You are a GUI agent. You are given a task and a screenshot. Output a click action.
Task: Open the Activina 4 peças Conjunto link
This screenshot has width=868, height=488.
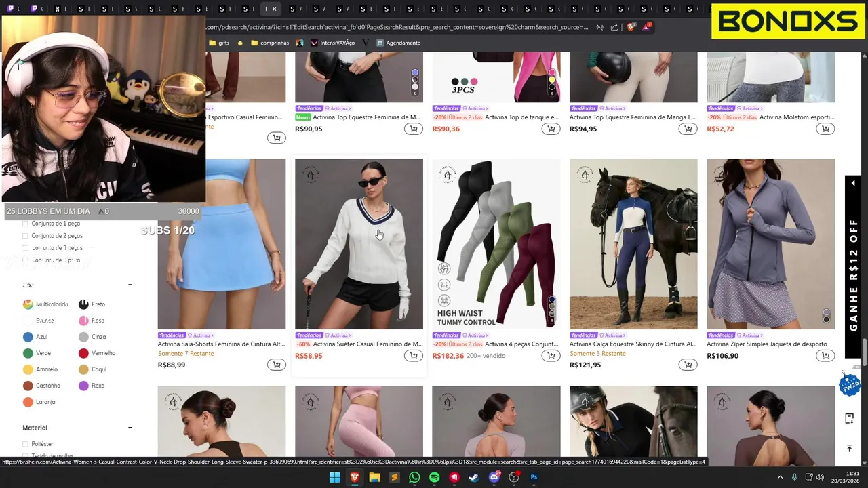pyautogui.click(x=521, y=344)
